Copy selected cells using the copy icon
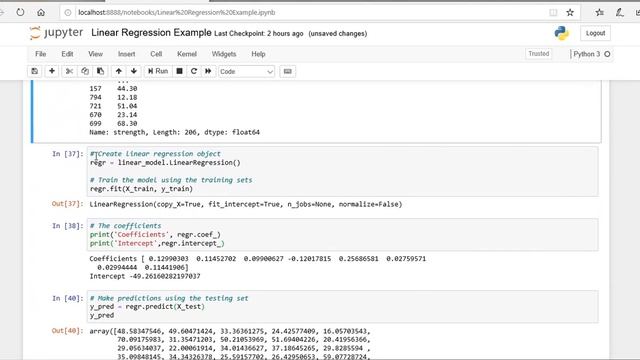 click(85, 71)
